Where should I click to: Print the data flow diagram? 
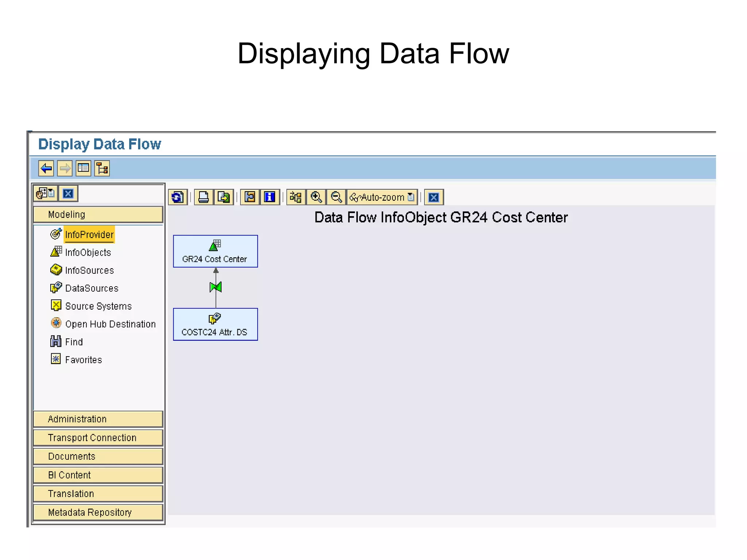point(204,197)
